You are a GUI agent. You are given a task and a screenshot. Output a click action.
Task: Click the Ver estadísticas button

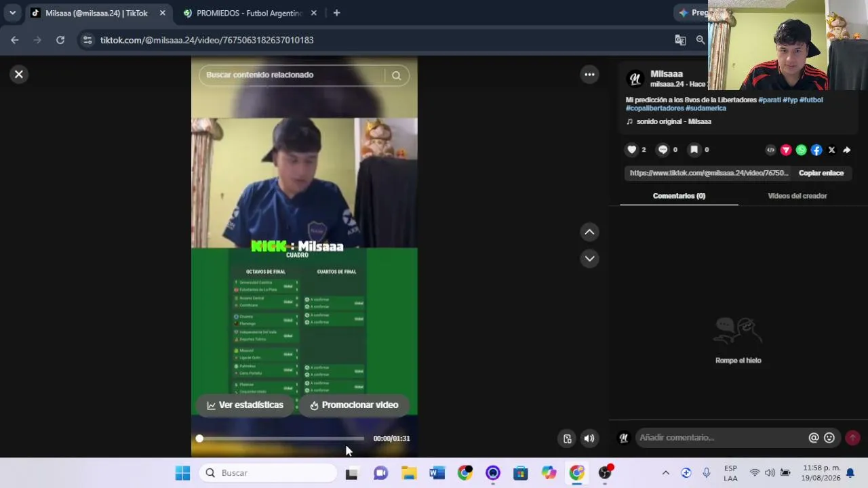point(245,405)
